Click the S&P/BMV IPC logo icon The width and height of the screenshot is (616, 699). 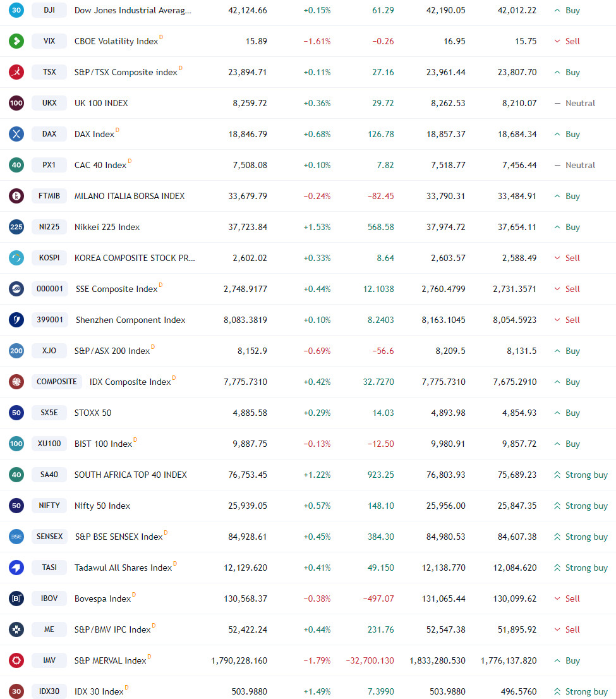16,630
